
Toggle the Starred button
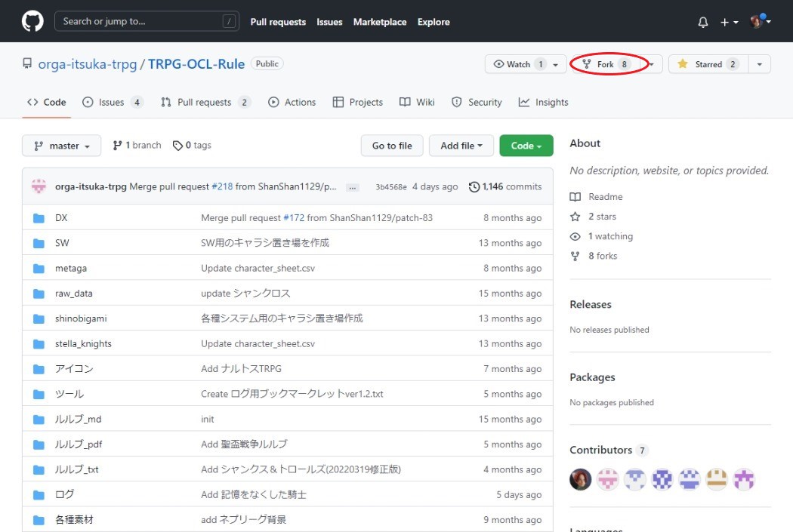coord(708,64)
